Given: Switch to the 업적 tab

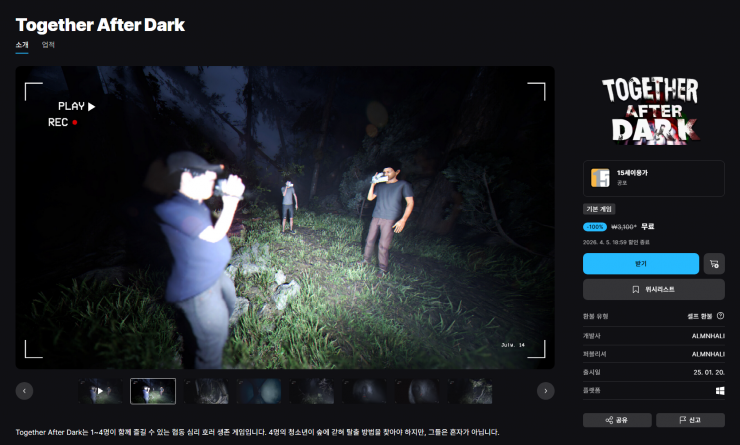Looking at the screenshot, I should coord(48,45).
